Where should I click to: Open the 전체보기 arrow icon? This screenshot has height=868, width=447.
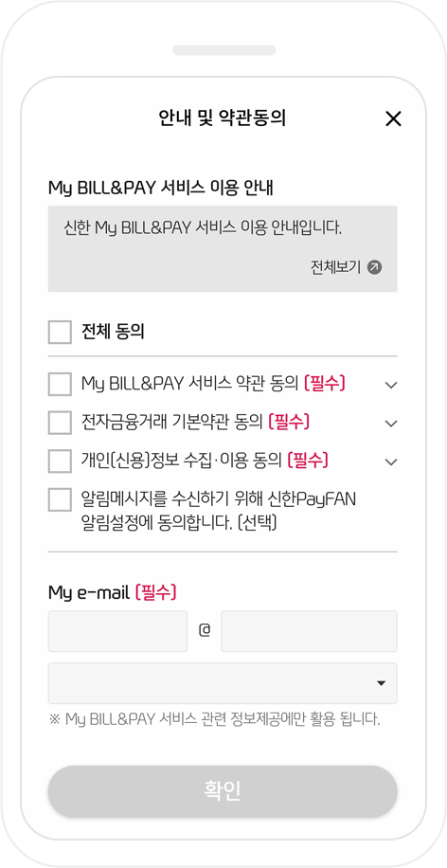[x=374, y=268]
